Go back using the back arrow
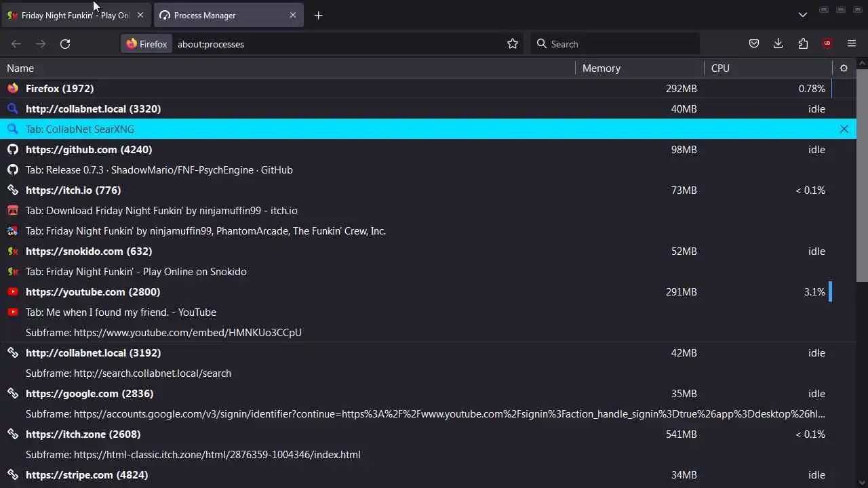Image resolution: width=868 pixels, height=488 pixels. pos(16,44)
